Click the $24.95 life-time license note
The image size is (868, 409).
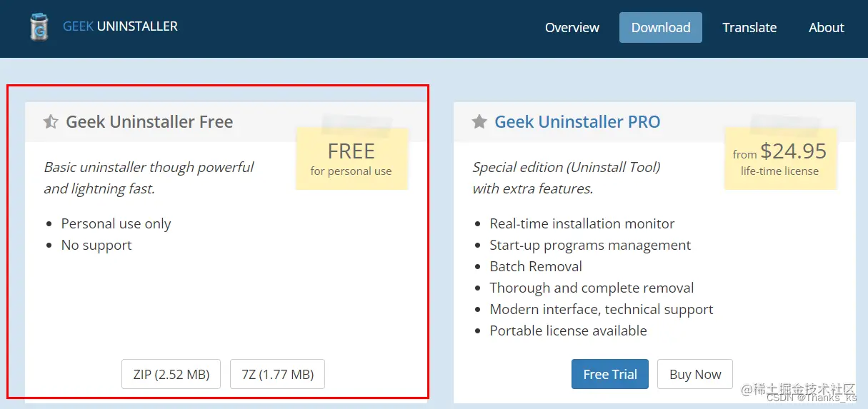click(779, 158)
